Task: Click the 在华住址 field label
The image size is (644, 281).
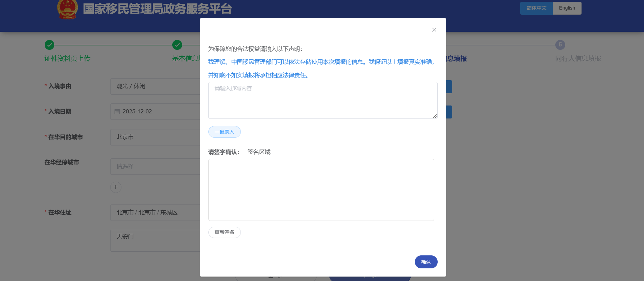Action: pos(60,212)
